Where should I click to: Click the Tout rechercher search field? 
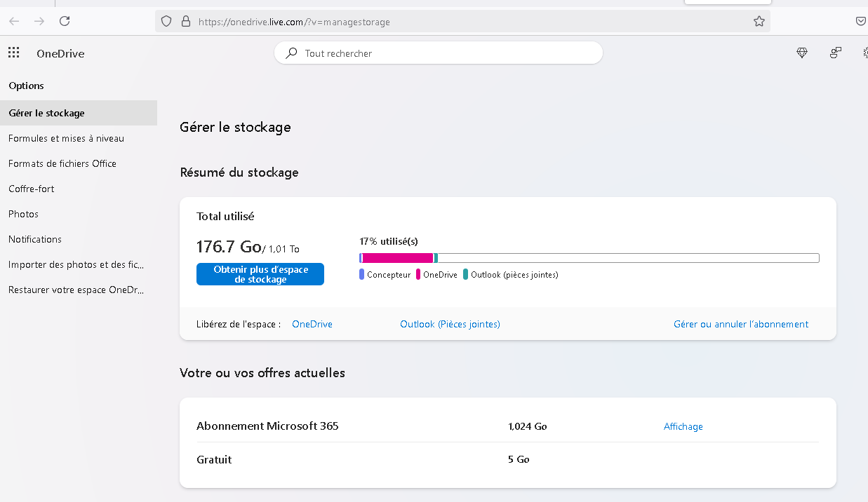coord(439,53)
